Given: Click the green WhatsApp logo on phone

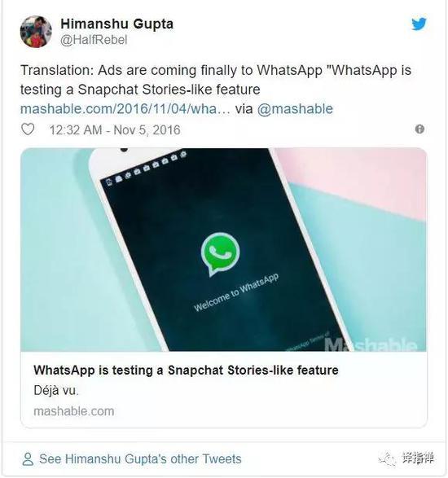Looking at the screenshot, I should pos(220,253).
